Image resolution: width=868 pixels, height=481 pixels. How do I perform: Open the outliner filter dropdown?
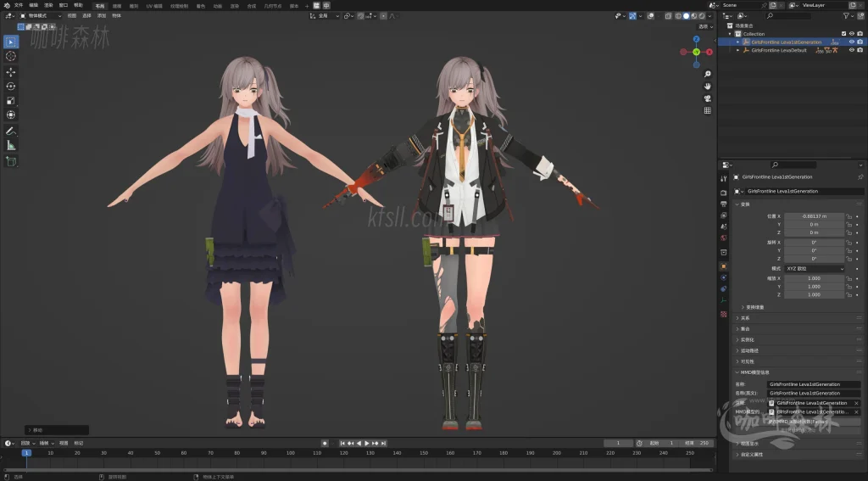848,16
